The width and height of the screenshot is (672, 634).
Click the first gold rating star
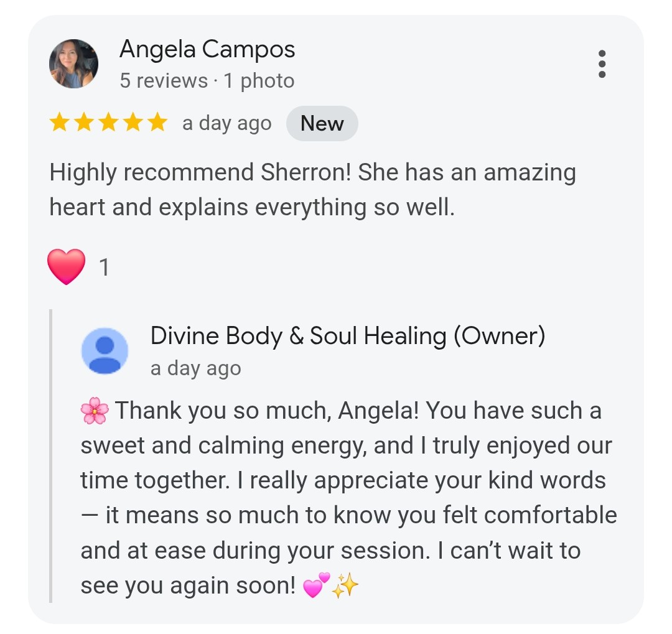(x=59, y=122)
